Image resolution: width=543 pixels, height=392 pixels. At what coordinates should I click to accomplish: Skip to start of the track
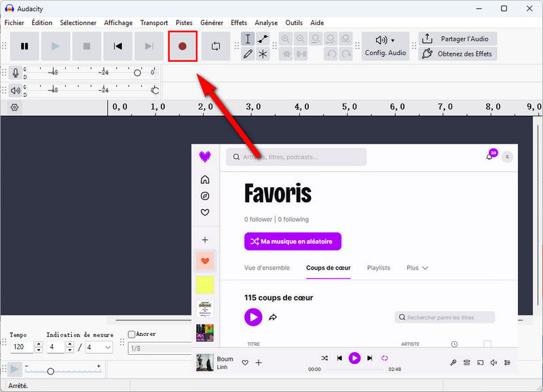point(117,46)
